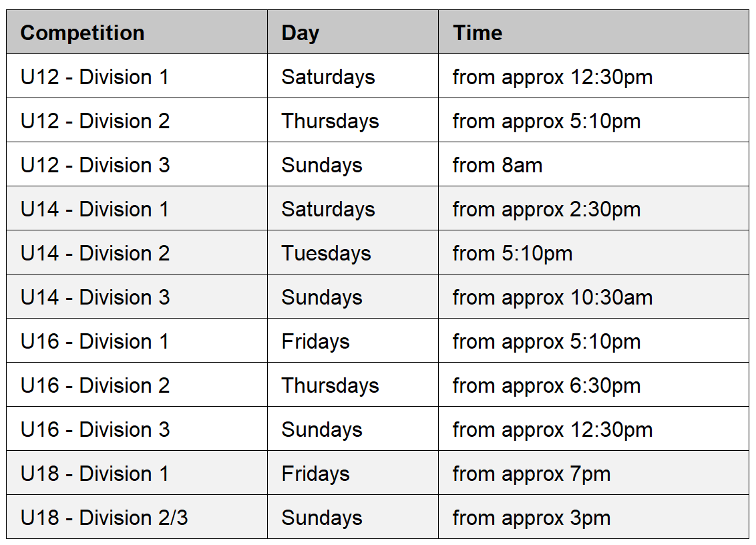Screen dimensions: 756x545
Task: Select the U14 - Division 2 cell
Action: click(x=137, y=252)
